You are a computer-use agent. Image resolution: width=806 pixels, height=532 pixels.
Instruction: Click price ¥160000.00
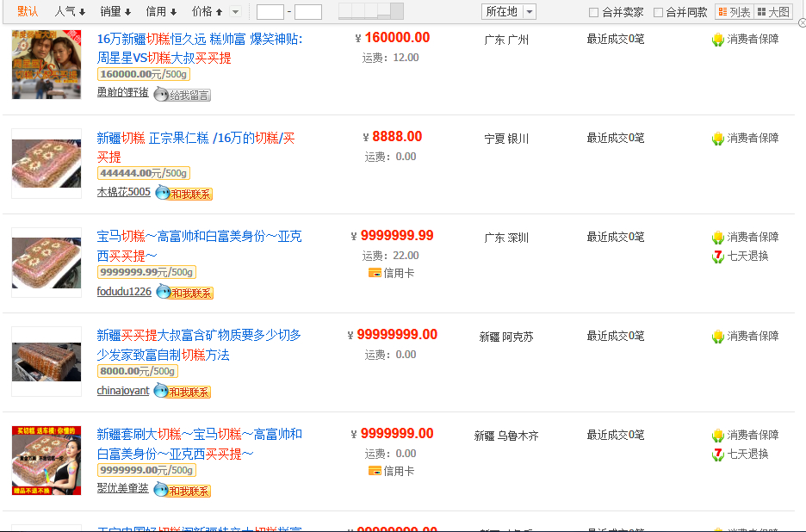[392, 38]
